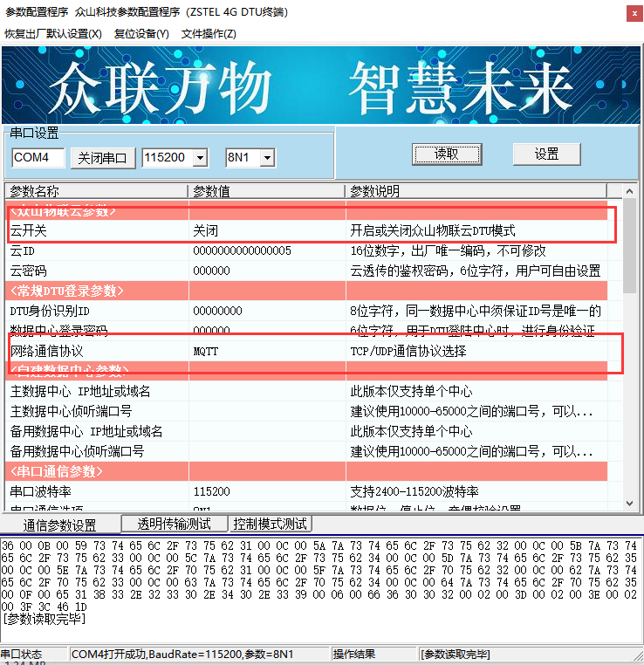Click the 支持2400-115200波特率 description
The height and width of the screenshot is (665, 644).
tap(414, 491)
